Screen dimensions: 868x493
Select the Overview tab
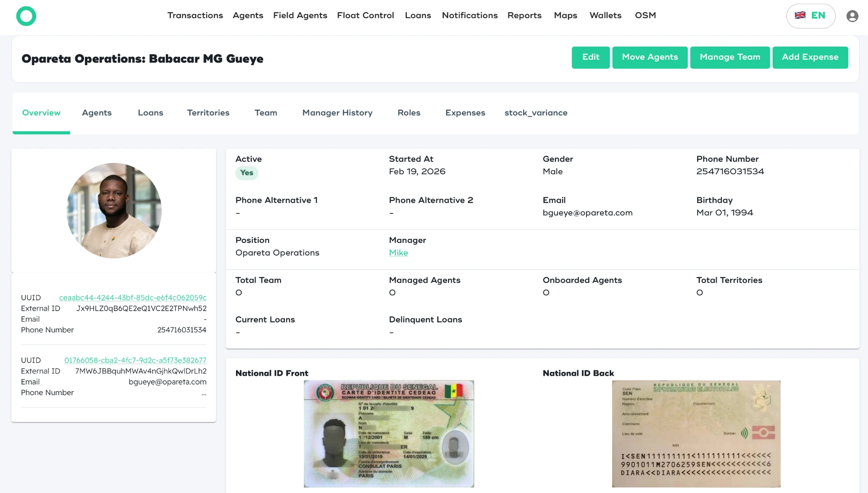tap(41, 113)
